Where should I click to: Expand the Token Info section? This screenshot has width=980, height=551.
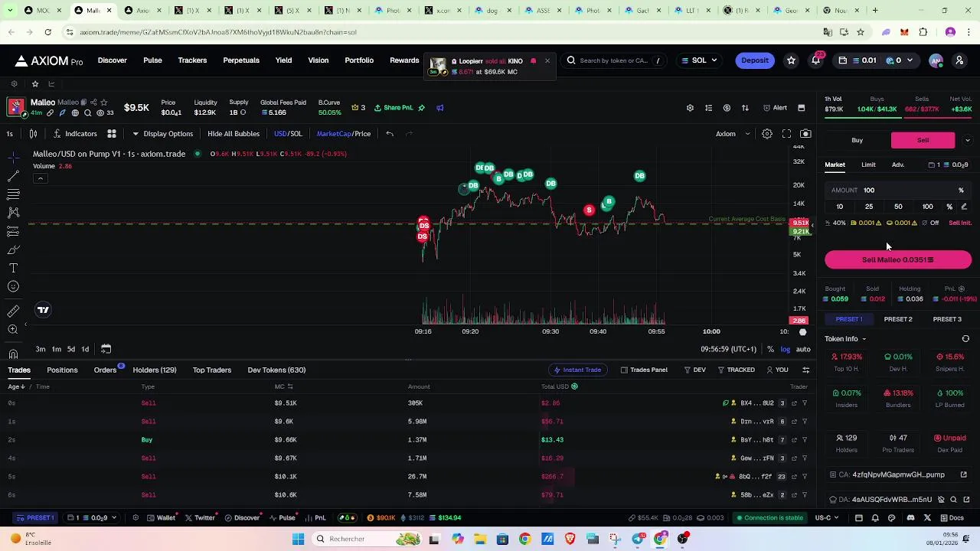[x=845, y=339]
